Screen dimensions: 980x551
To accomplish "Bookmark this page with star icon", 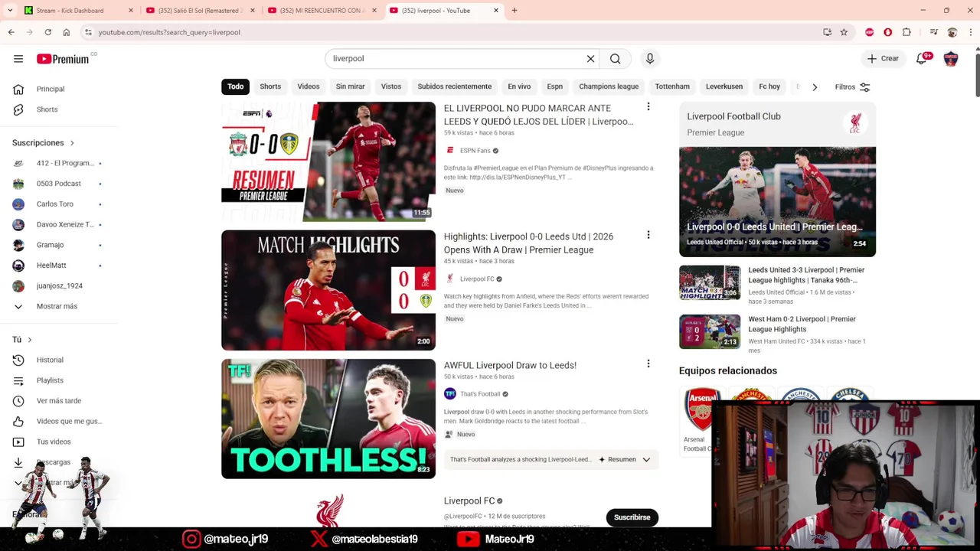I will (844, 32).
